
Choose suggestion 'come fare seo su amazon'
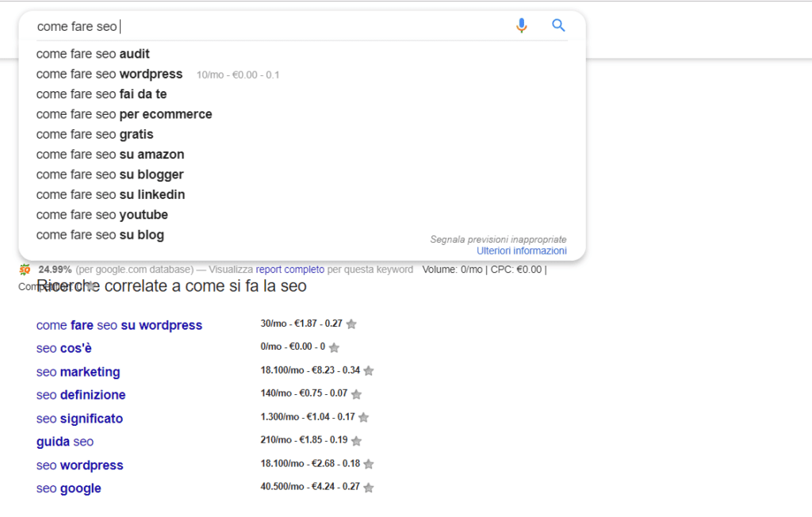click(x=109, y=155)
